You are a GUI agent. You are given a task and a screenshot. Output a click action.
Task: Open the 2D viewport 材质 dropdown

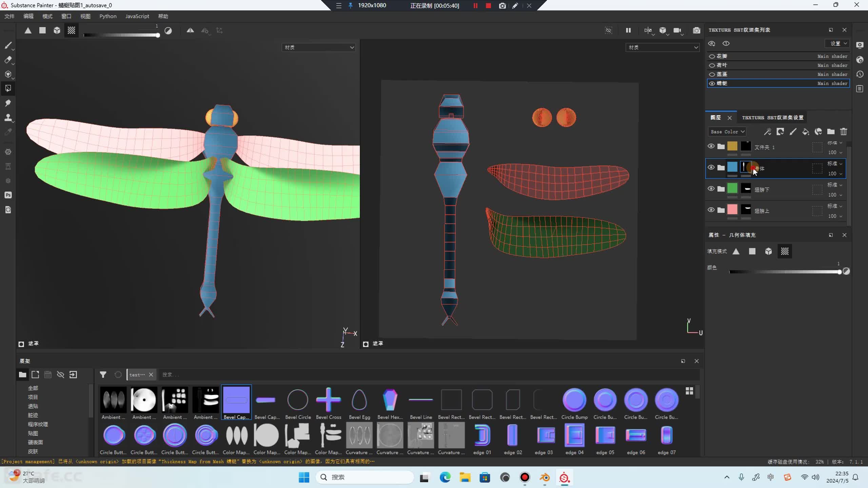[x=662, y=47]
